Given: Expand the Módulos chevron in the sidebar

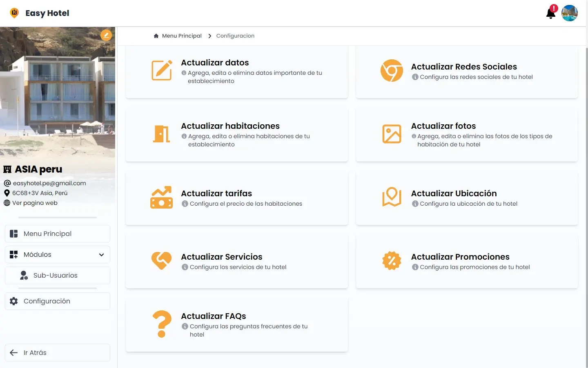Looking at the screenshot, I should point(101,254).
